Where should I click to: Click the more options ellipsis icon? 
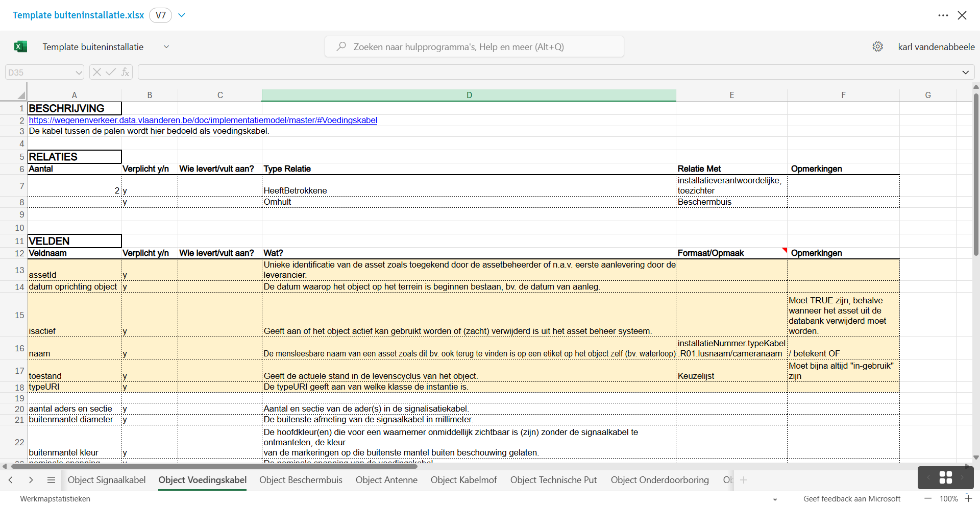[x=943, y=15]
